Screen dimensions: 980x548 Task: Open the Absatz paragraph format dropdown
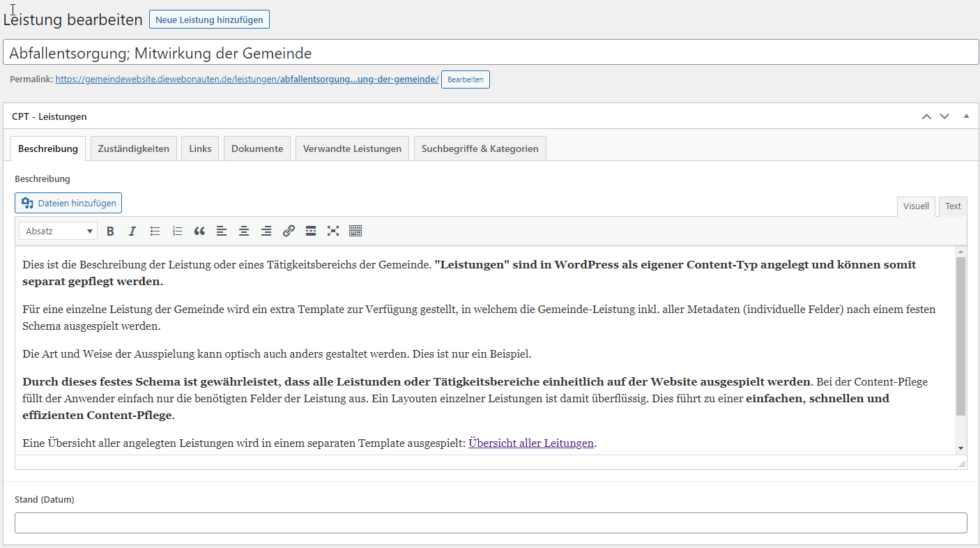click(59, 231)
